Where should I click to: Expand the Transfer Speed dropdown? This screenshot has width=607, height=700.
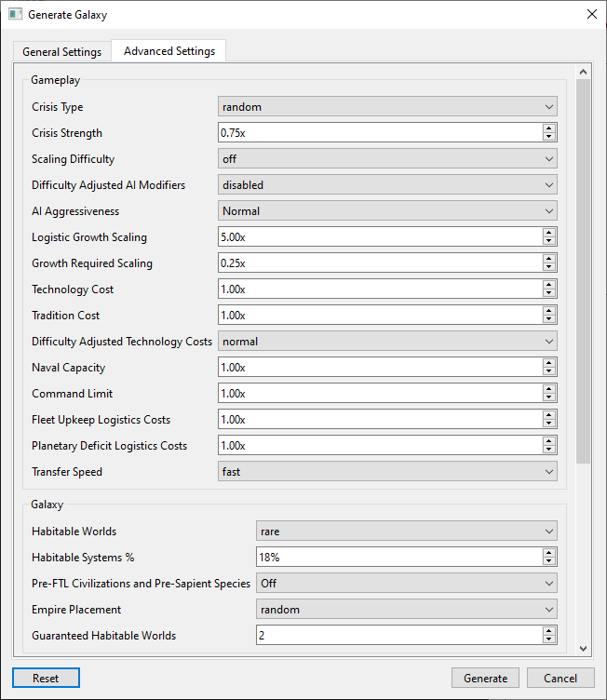[387, 472]
